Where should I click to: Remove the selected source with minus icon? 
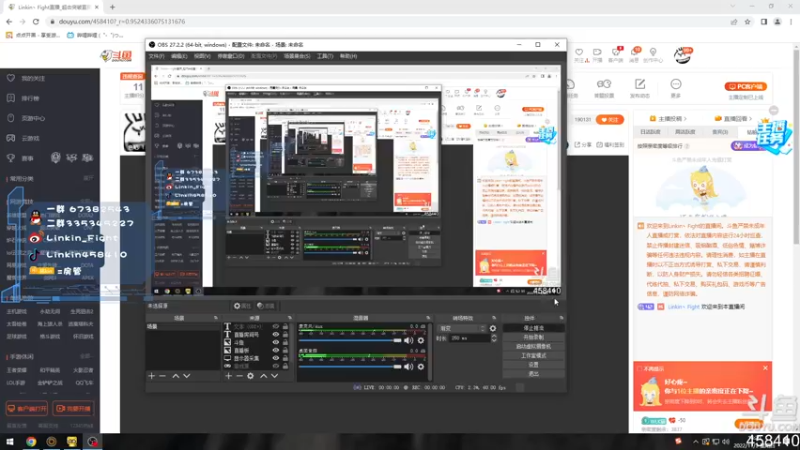(239, 376)
